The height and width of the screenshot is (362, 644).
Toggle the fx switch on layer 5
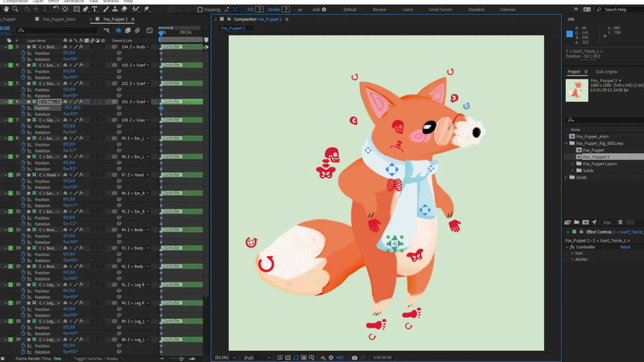click(x=82, y=83)
